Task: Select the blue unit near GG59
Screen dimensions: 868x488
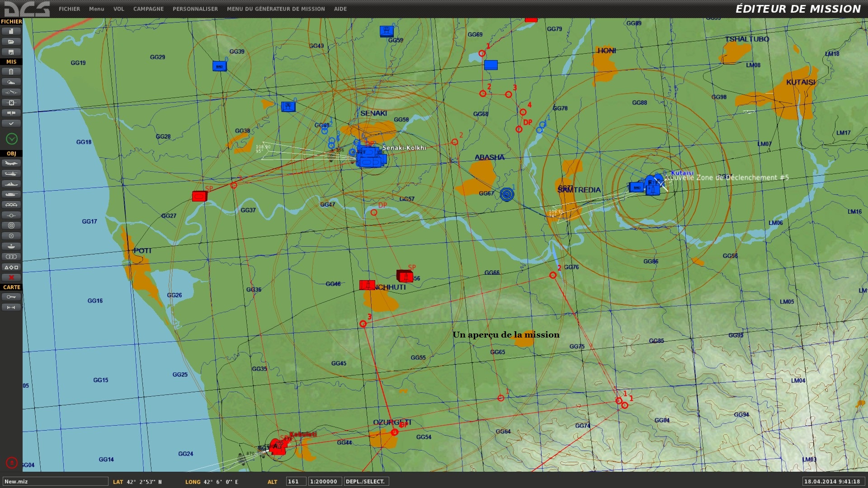Action: tap(387, 31)
